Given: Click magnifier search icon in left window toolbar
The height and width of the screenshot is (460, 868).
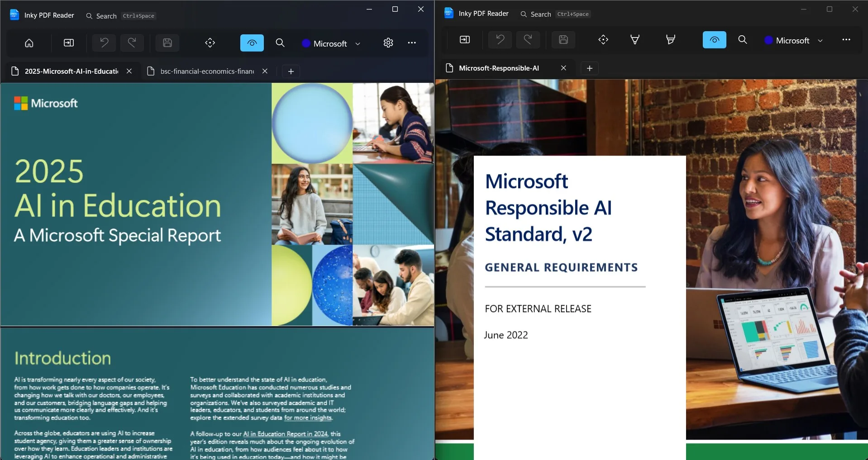Looking at the screenshot, I should (280, 43).
